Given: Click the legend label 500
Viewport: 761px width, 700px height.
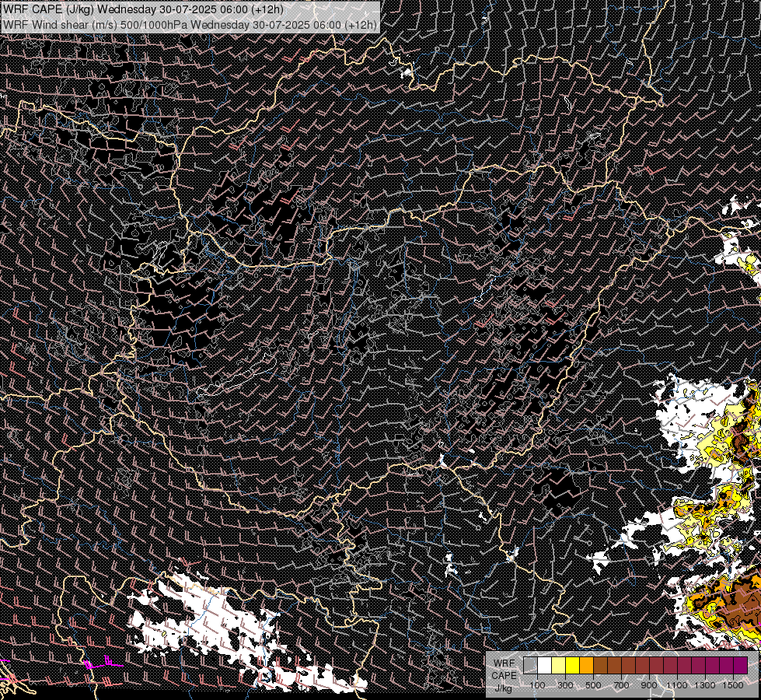Looking at the screenshot, I should pos(594,685).
